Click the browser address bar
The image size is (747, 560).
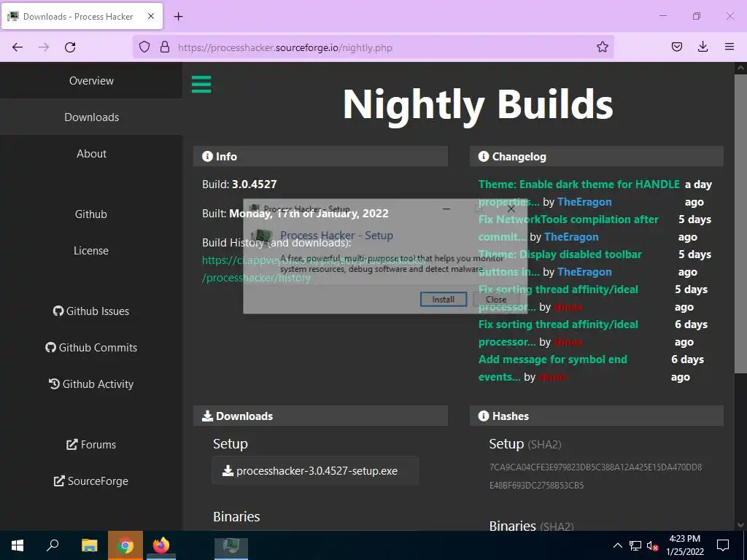tap(373, 47)
